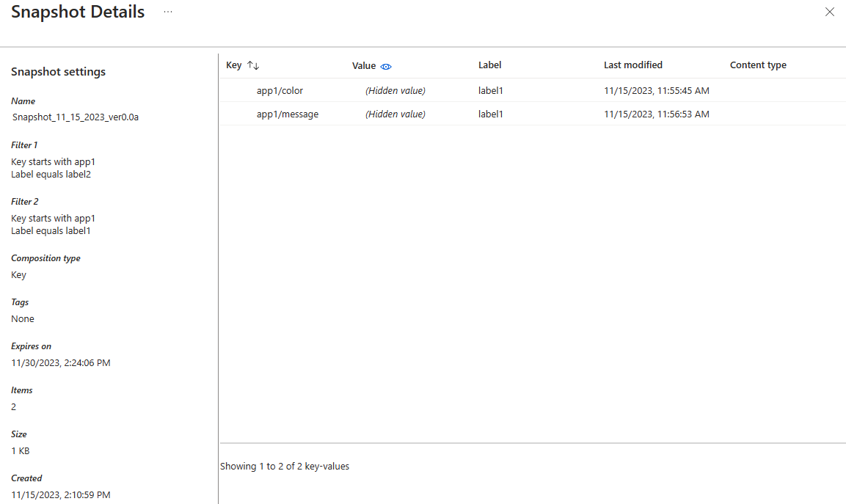Open hidden value for app1/message

point(395,114)
